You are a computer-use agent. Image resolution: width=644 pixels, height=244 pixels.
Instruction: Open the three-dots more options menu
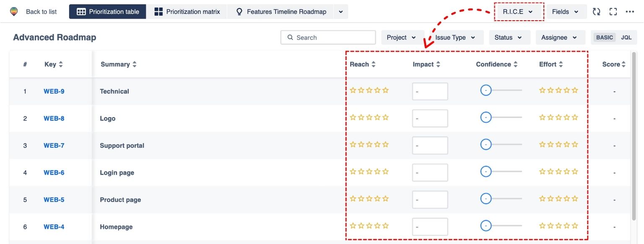630,12
